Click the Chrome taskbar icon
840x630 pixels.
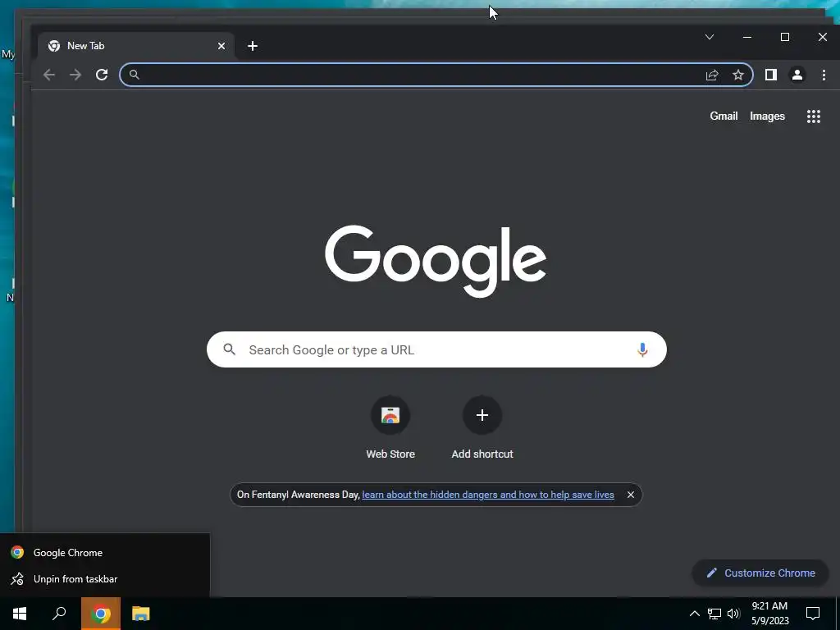click(101, 614)
